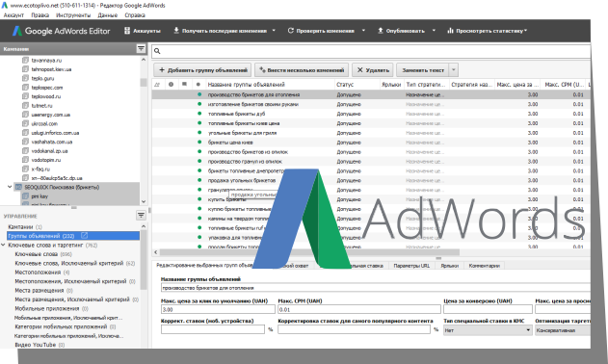Open dropdown arrow beside Заменить текст
The height and width of the screenshot is (364, 608).
click(454, 70)
